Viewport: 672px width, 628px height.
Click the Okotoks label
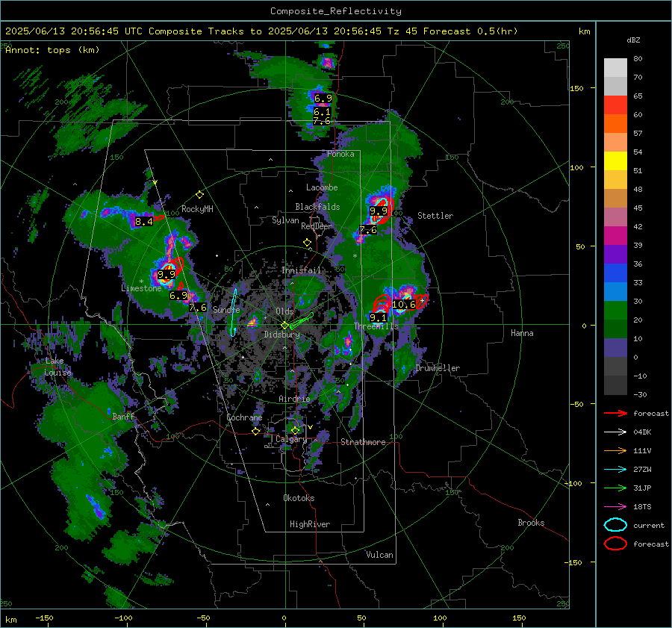(299, 498)
